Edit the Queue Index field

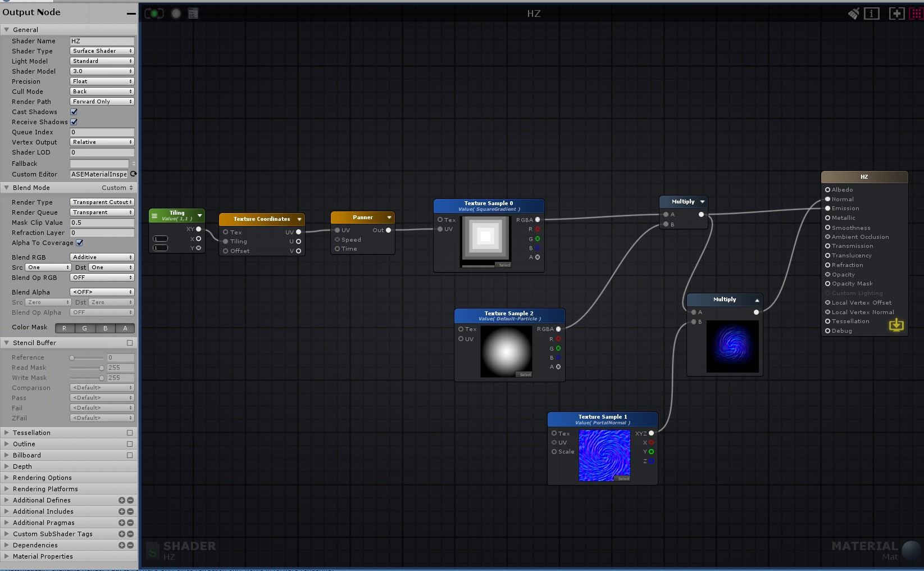click(102, 132)
